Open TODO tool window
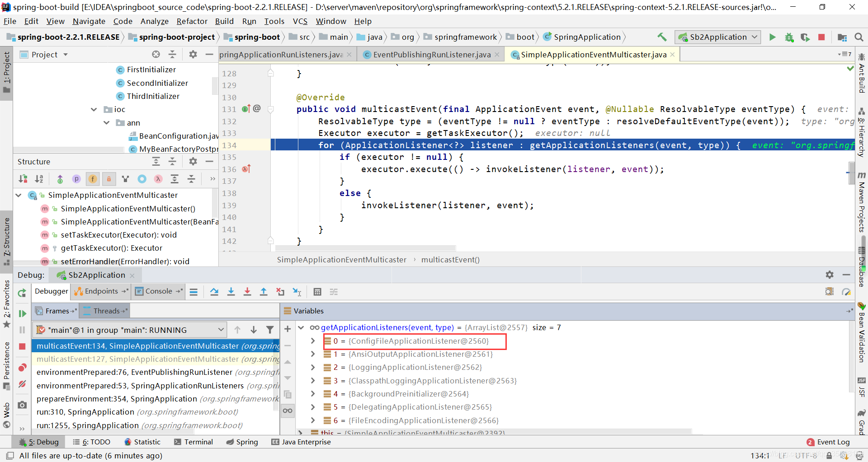 click(x=92, y=442)
